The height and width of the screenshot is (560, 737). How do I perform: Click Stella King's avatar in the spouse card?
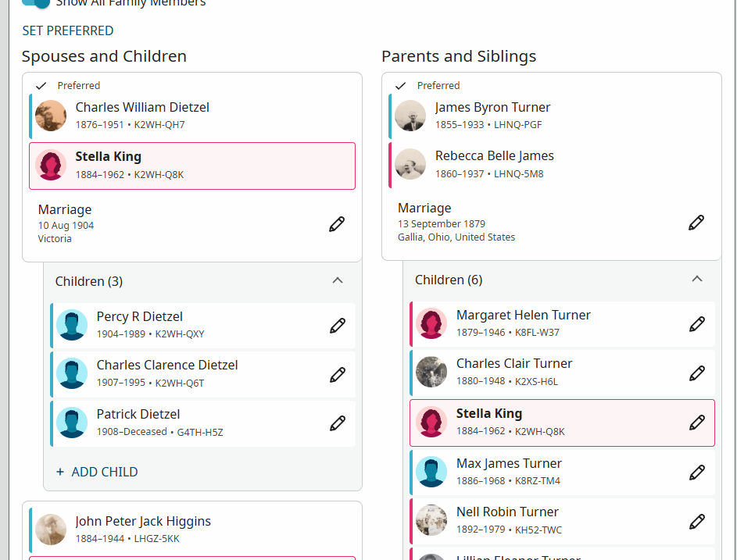51,165
